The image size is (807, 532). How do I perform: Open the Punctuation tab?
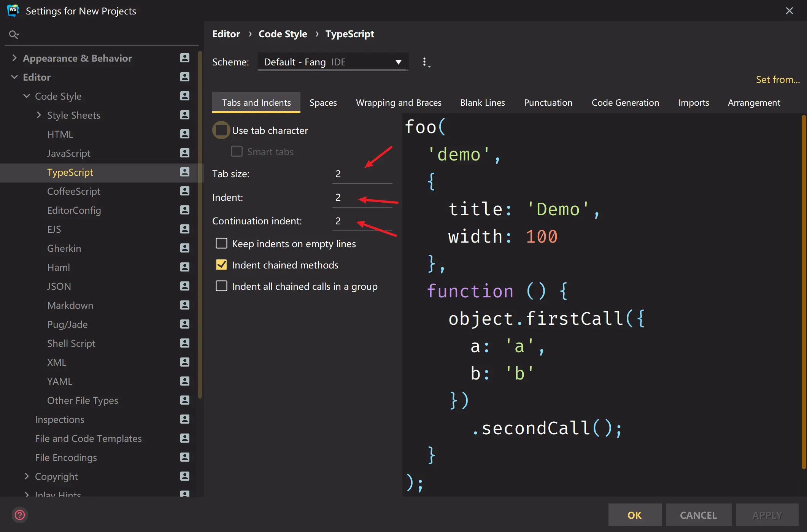pyautogui.click(x=548, y=103)
